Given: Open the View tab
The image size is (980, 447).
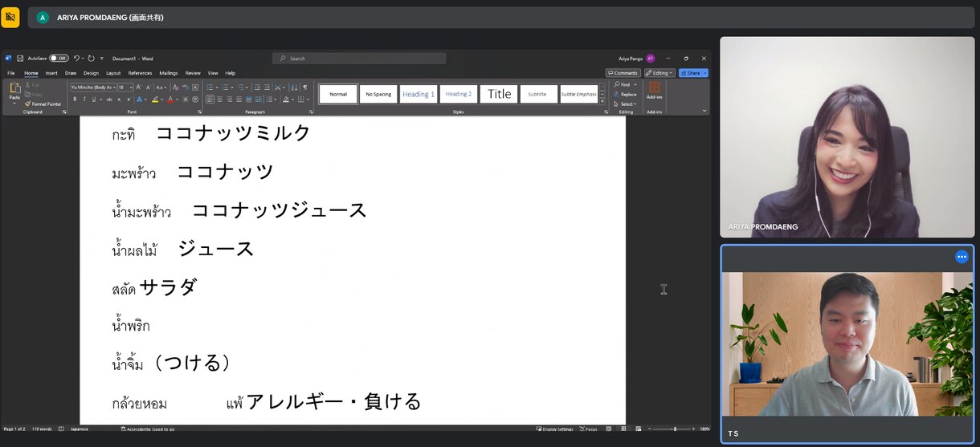Looking at the screenshot, I should point(213,73).
